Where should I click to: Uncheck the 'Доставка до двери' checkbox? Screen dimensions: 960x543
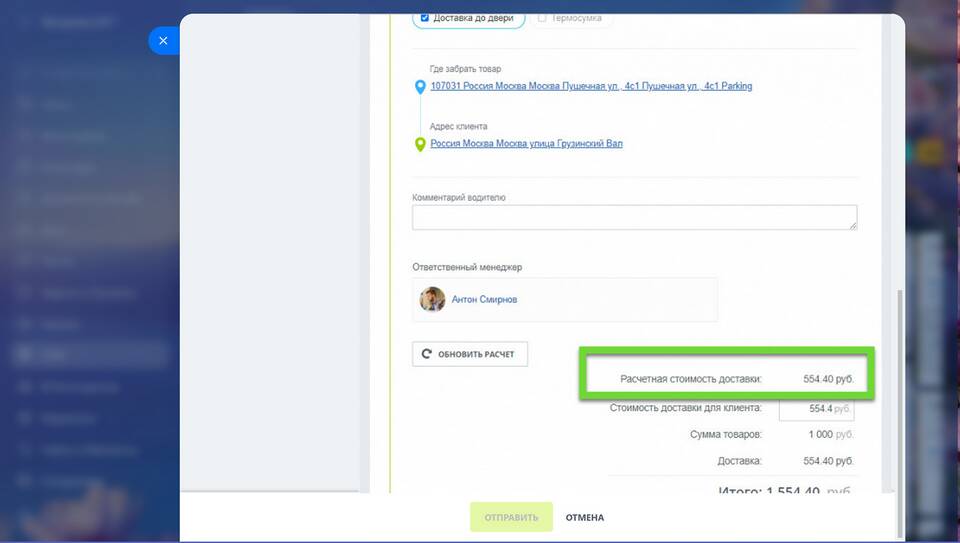[425, 18]
